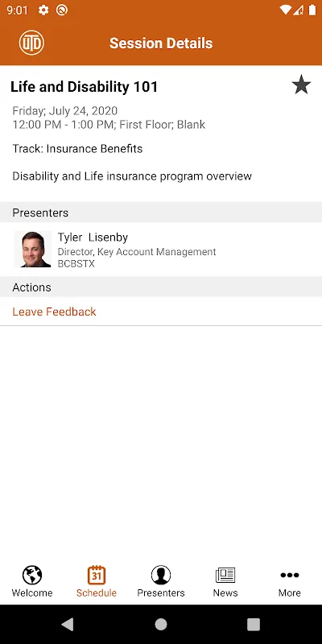Switch to the News tab label
322x644 pixels.
[225, 592]
